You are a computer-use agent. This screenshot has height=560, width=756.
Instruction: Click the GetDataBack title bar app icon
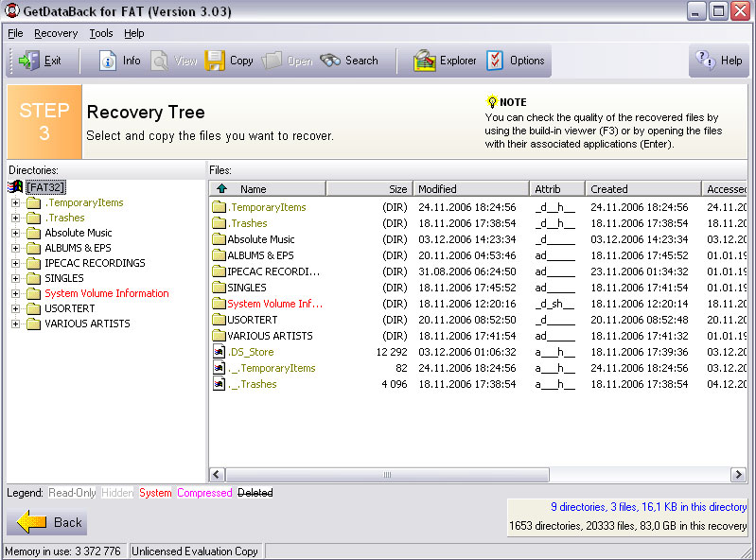pos(12,10)
